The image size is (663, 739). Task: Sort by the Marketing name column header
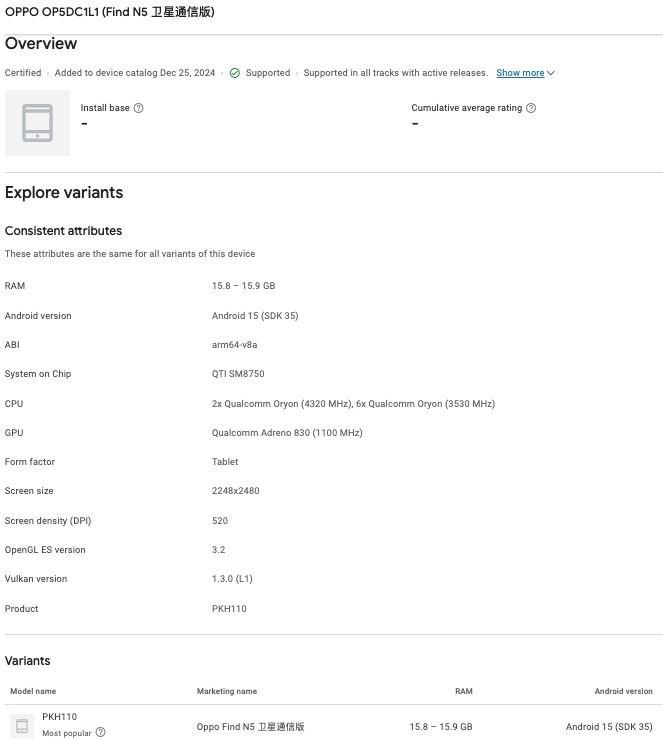(x=227, y=691)
